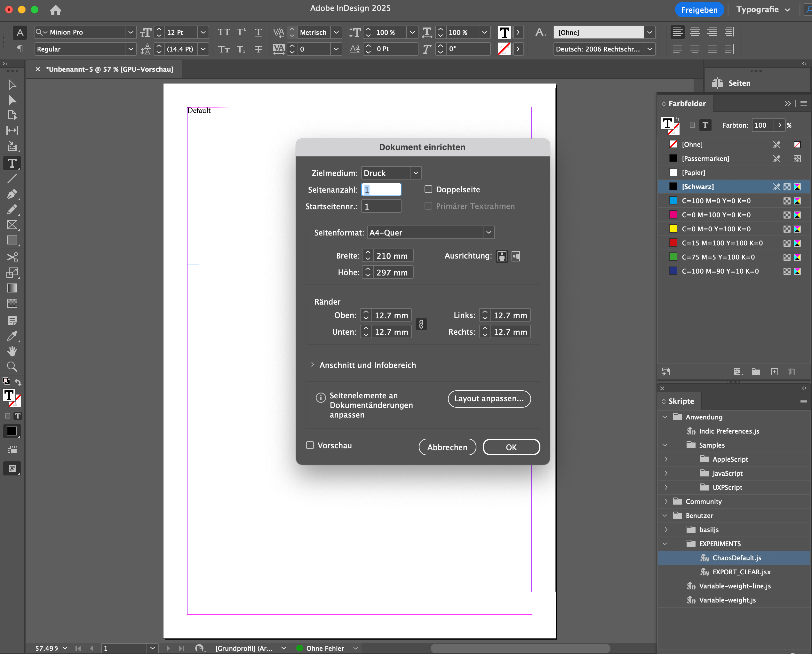Select the Direct Selection tool
The image size is (812, 654).
12,100
